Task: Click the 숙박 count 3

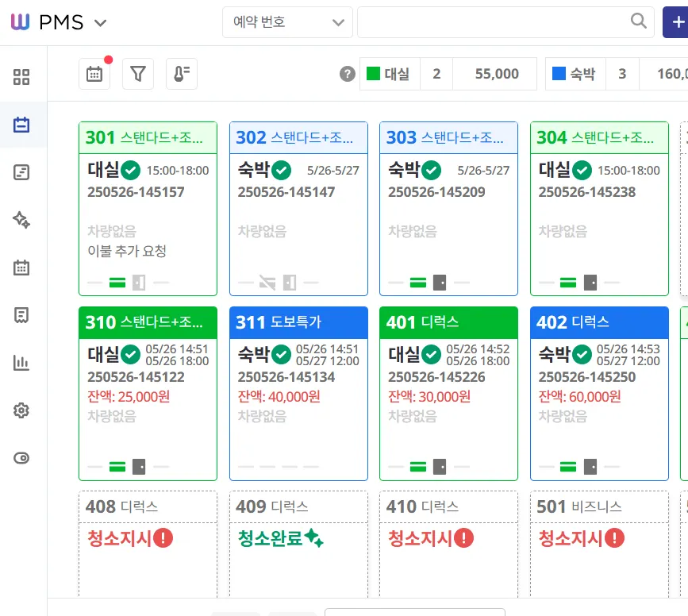Action: point(622,74)
